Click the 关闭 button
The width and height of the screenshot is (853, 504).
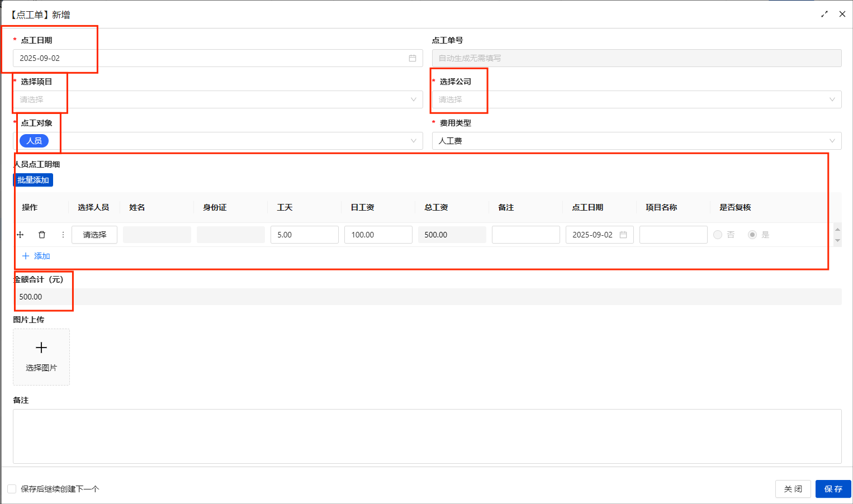[x=793, y=489]
